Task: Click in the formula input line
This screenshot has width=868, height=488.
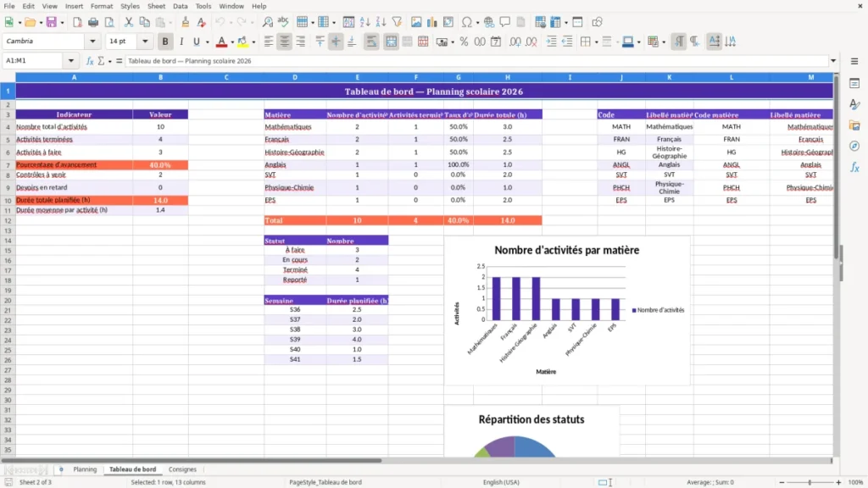Action: (x=476, y=61)
